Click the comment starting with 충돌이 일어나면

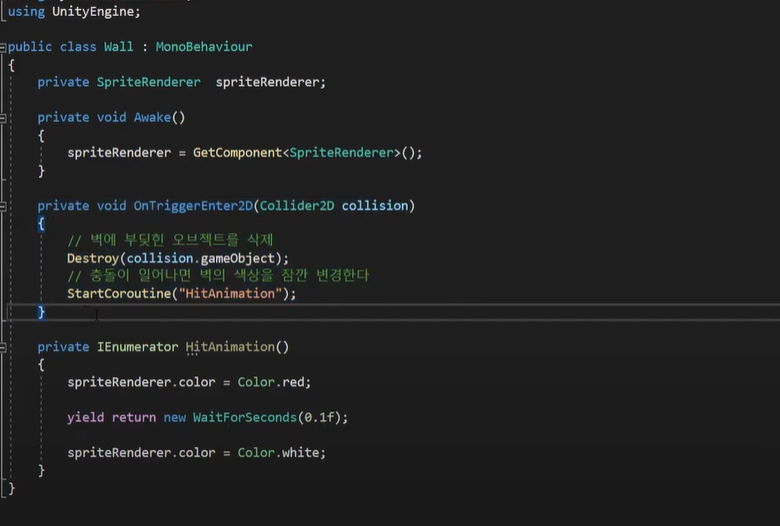point(218,275)
